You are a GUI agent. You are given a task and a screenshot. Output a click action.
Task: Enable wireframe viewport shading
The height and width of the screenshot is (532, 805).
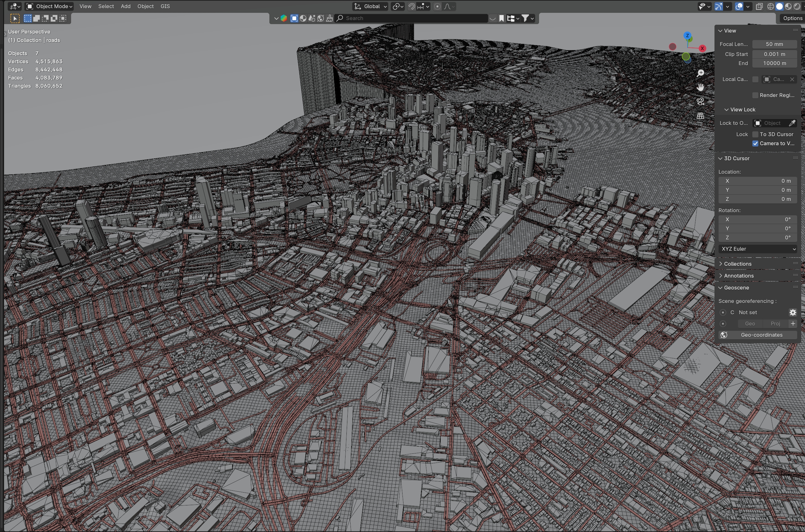point(770,7)
